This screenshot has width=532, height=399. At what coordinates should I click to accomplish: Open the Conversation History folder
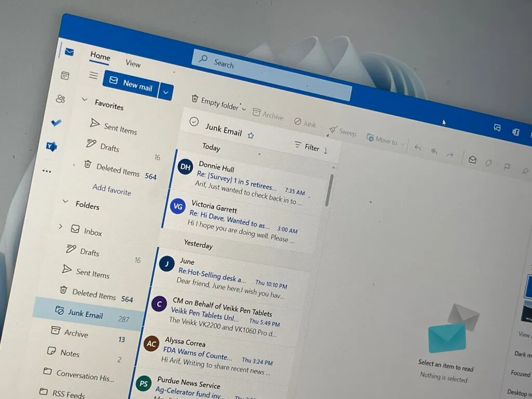pos(79,375)
